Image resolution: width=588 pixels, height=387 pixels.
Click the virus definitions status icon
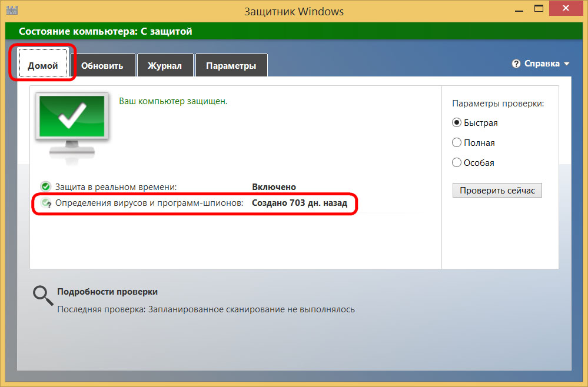tap(46, 203)
